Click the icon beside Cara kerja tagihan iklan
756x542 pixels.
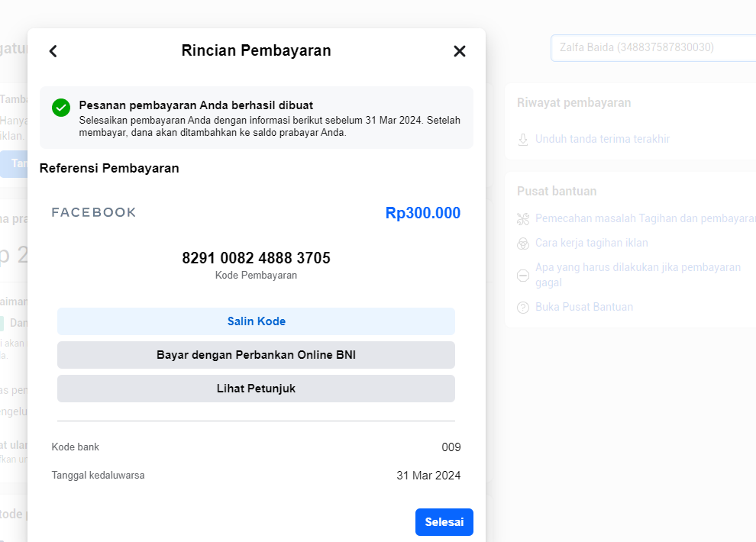(x=523, y=244)
